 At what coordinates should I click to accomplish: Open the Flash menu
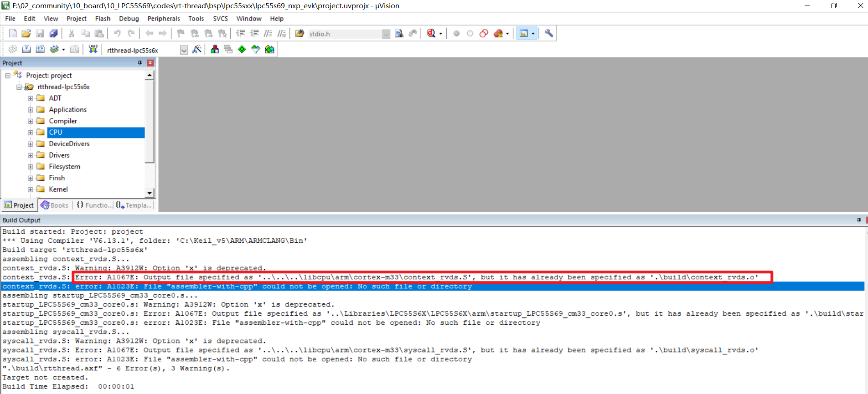point(103,19)
